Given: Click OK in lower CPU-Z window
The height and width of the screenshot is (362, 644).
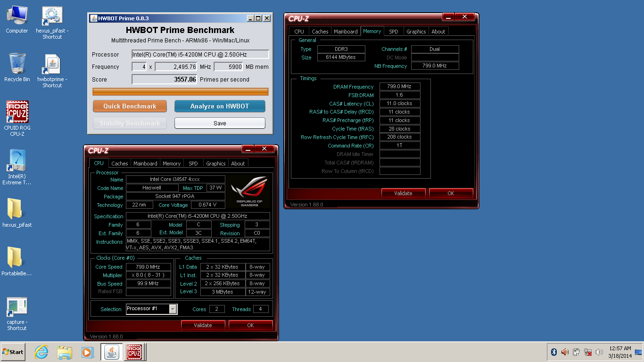Looking at the screenshot, I should pyautogui.click(x=250, y=325).
